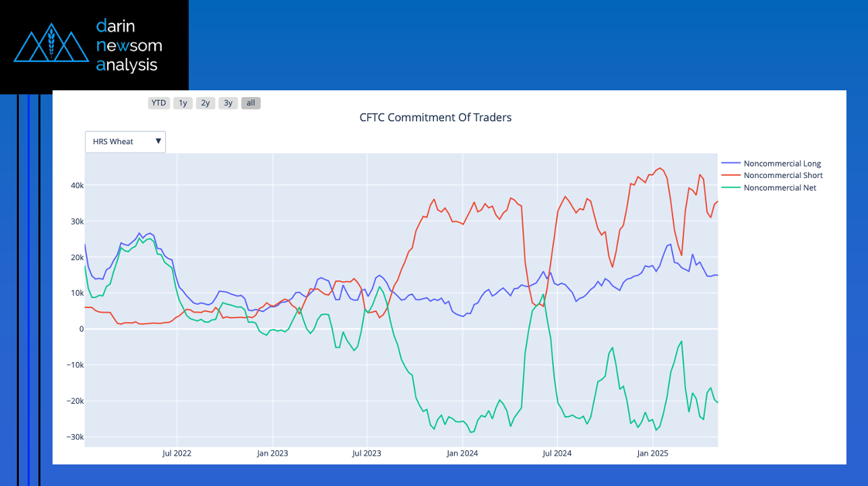Set chart range to 2y
868x486 pixels.
coord(206,103)
